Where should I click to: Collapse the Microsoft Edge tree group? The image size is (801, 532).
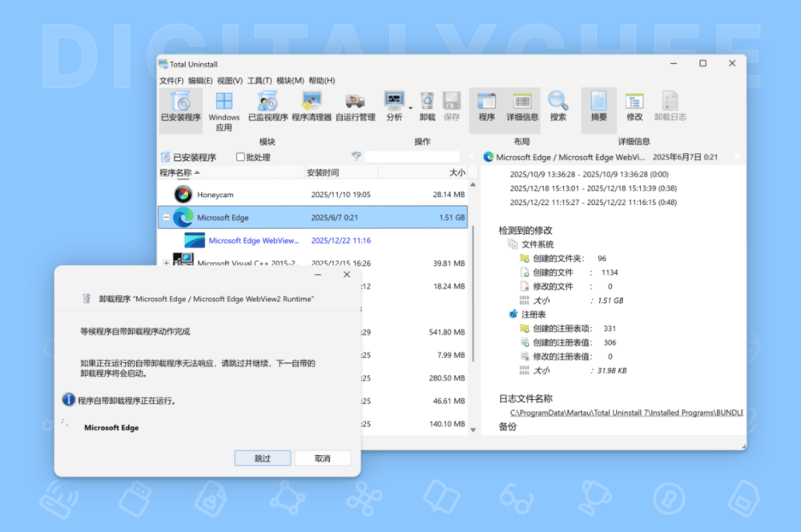pyautogui.click(x=166, y=217)
